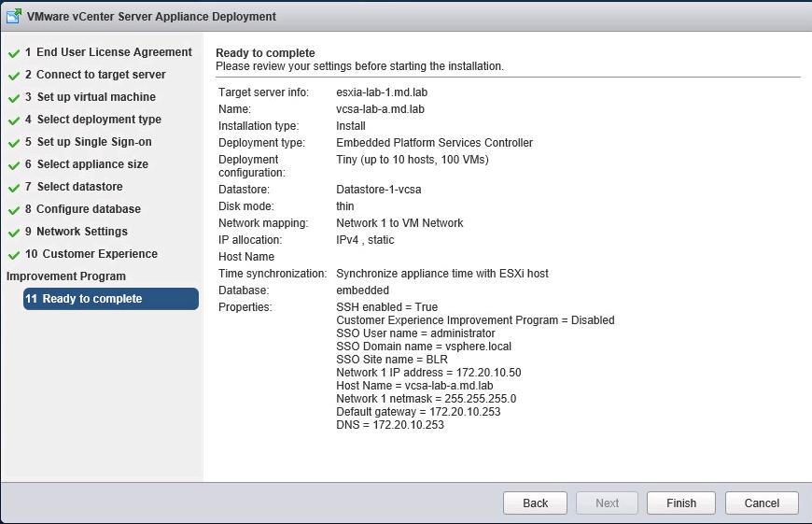Click the green checkmark beside Select deployment type
The height and width of the screenshot is (524, 812).
pyautogui.click(x=14, y=120)
